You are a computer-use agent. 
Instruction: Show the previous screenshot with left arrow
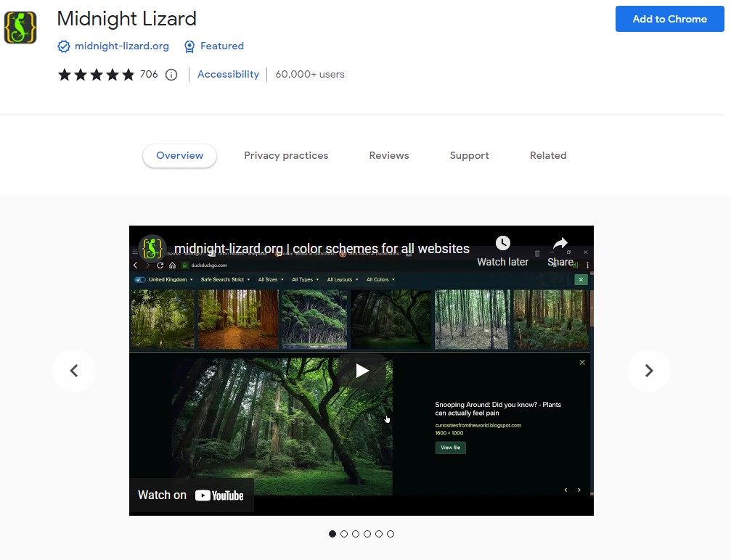click(x=73, y=371)
